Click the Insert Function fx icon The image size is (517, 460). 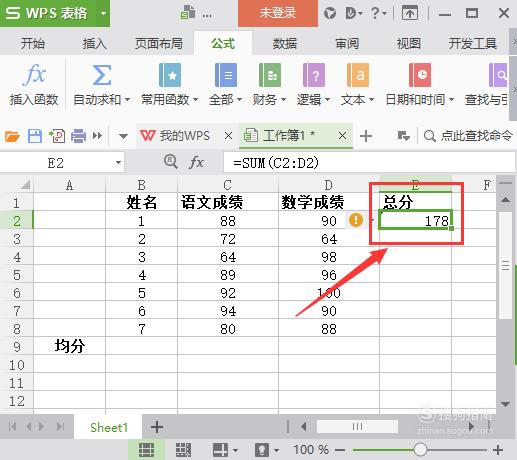[x=34, y=75]
